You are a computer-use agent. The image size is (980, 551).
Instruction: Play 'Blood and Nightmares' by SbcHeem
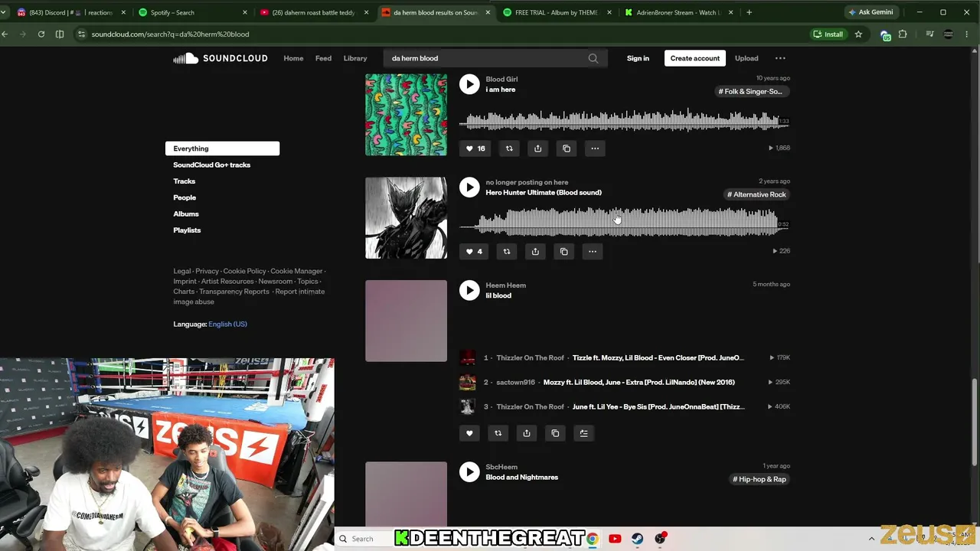tap(469, 472)
